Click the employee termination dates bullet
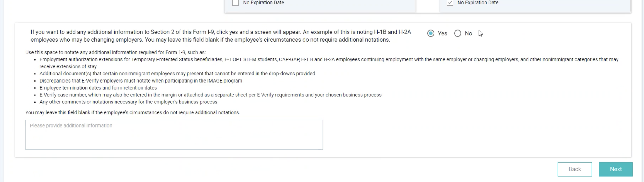This screenshot has height=182, width=644. pos(98,88)
